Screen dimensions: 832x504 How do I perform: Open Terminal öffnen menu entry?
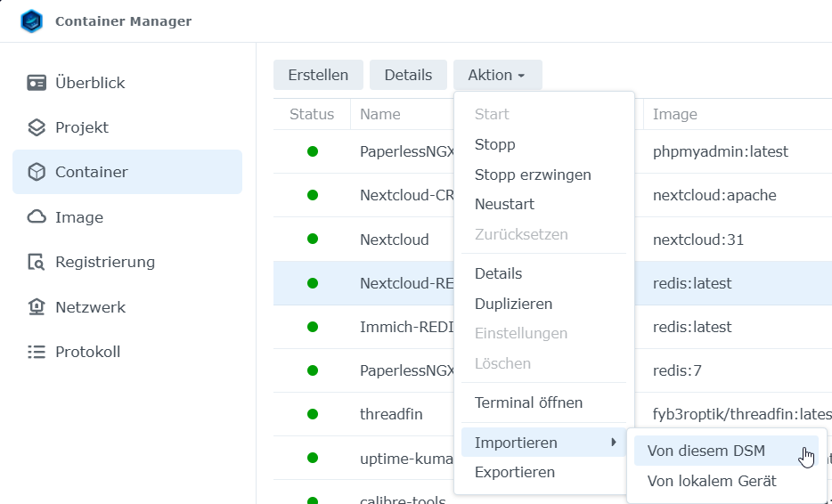point(528,402)
